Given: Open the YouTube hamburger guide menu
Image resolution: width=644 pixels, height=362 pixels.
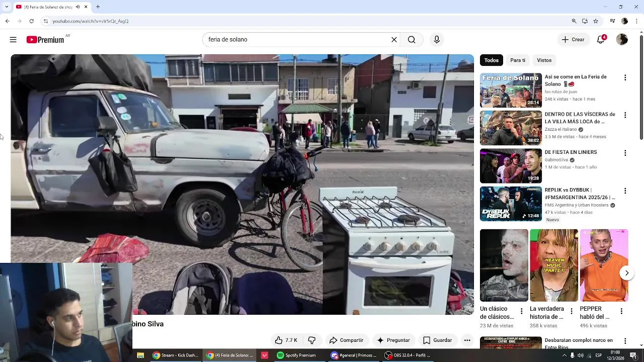Looking at the screenshot, I should pyautogui.click(x=13, y=40).
